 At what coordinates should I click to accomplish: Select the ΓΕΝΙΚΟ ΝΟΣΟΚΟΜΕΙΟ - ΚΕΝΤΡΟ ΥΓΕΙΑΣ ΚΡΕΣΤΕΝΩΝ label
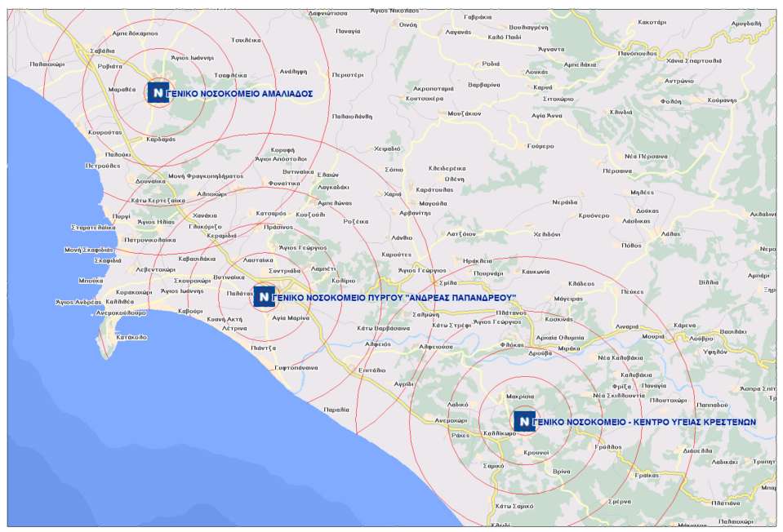point(646,422)
